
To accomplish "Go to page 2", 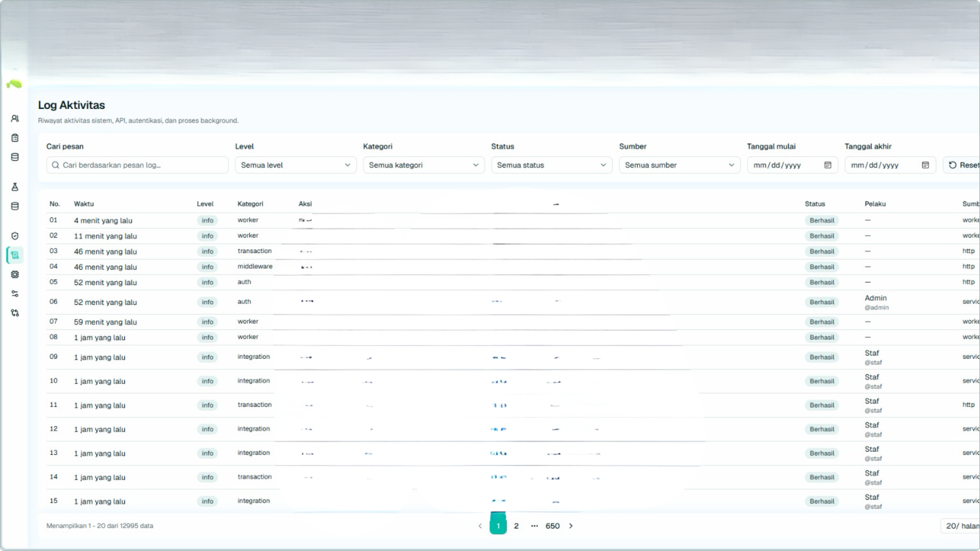I will click(x=516, y=526).
